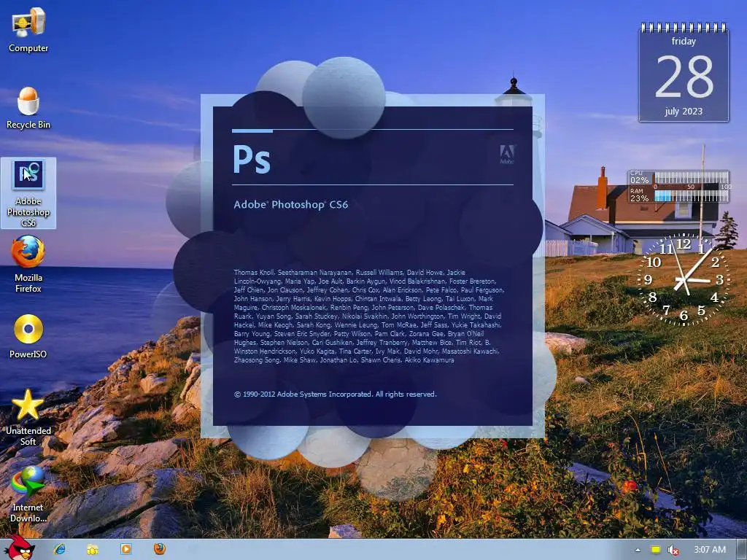Image resolution: width=747 pixels, height=560 pixels.
Task: Click the calendar gadget showing friday 28
Action: point(684,72)
